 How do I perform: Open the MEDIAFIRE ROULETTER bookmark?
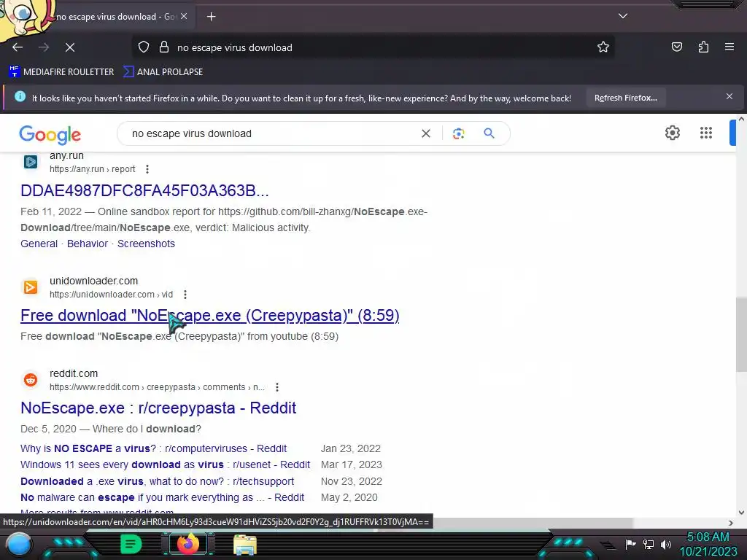pyautogui.click(x=61, y=72)
